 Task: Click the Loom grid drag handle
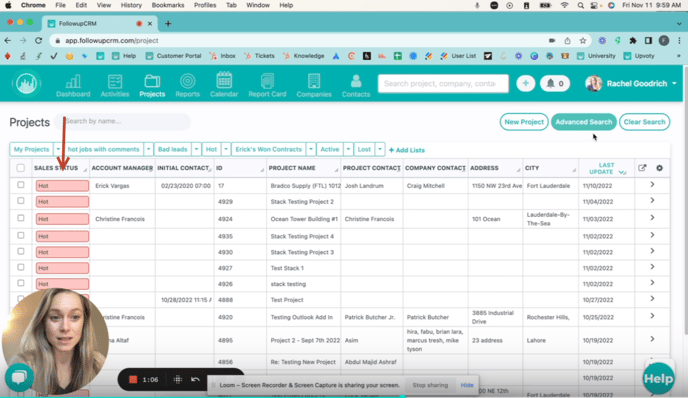(178, 379)
